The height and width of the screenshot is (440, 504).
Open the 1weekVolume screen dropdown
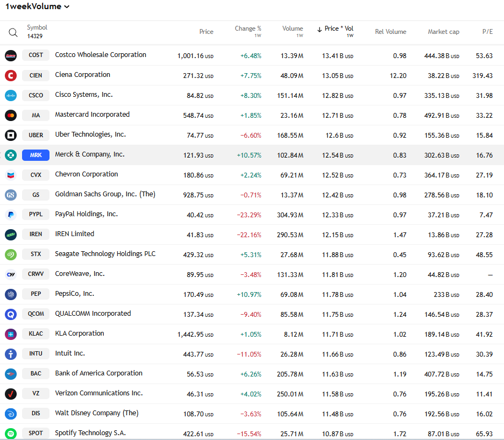(x=37, y=6)
